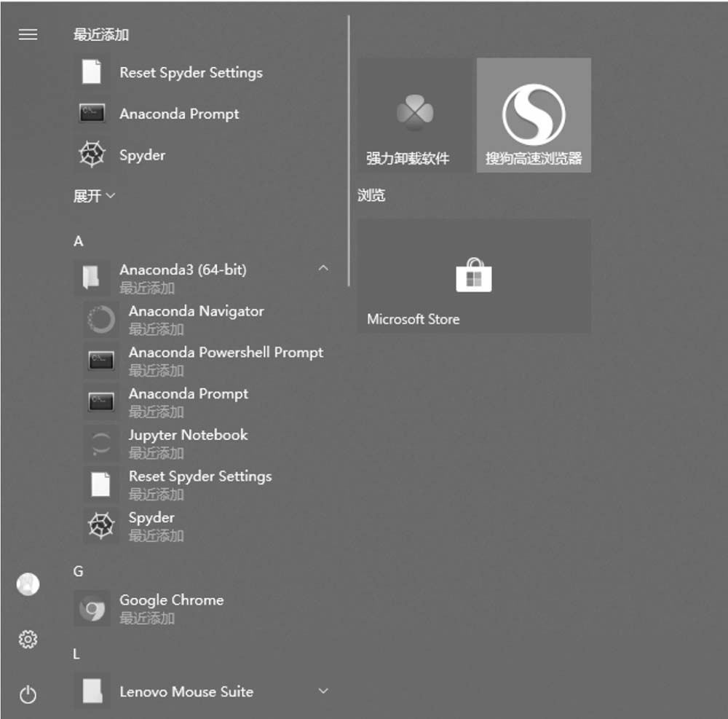
Task: Click the Spyder web icon under 最近添加
Action: point(92,154)
